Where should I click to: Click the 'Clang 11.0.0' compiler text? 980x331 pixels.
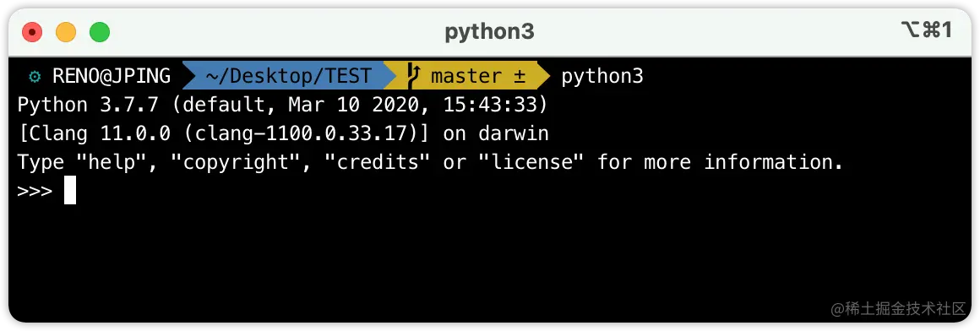[x=100, y=133]
